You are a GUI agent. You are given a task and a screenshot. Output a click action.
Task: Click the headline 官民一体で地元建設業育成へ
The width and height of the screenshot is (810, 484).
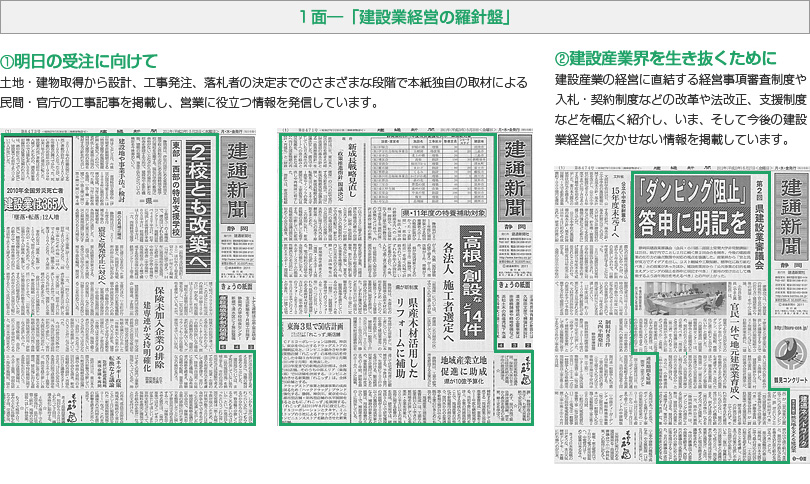[x=735, y=354]
